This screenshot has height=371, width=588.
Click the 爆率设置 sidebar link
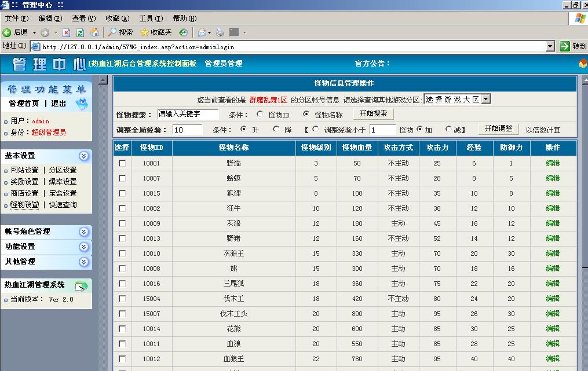[x=63, y=182]
